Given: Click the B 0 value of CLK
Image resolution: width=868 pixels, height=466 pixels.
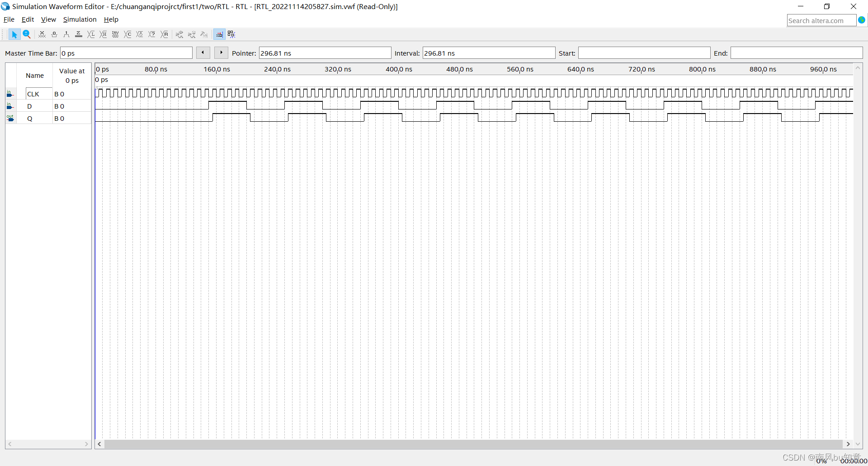Looking at the screenshot, I should (59, 94).
